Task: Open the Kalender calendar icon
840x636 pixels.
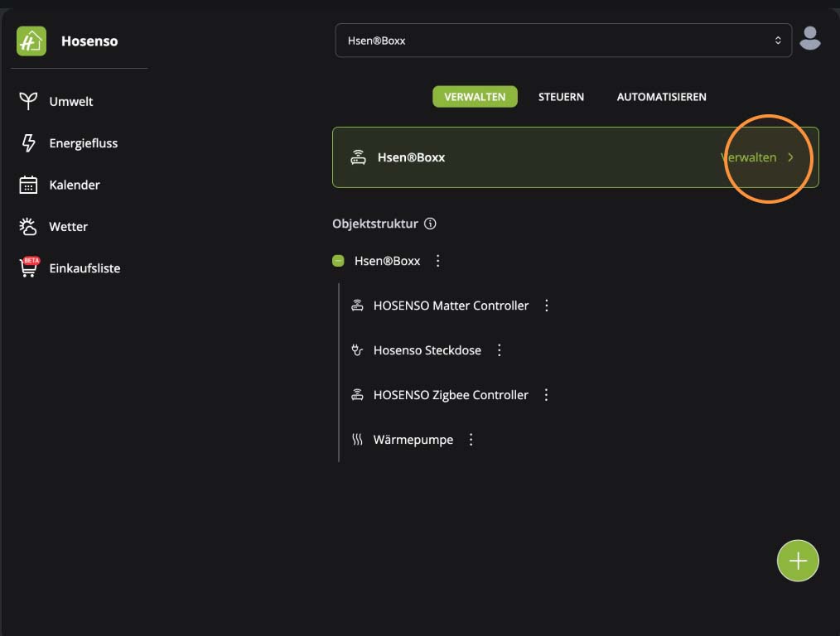Action: pos(28,185)
